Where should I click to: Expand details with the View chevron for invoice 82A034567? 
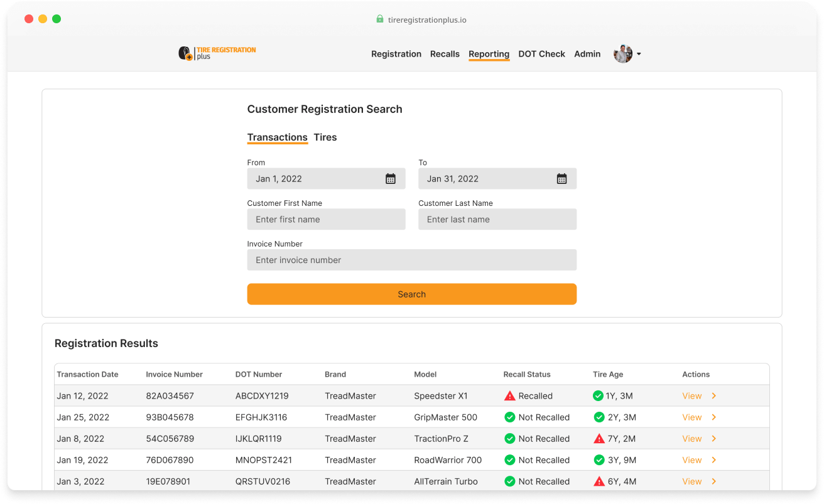(x=713, y=395)
